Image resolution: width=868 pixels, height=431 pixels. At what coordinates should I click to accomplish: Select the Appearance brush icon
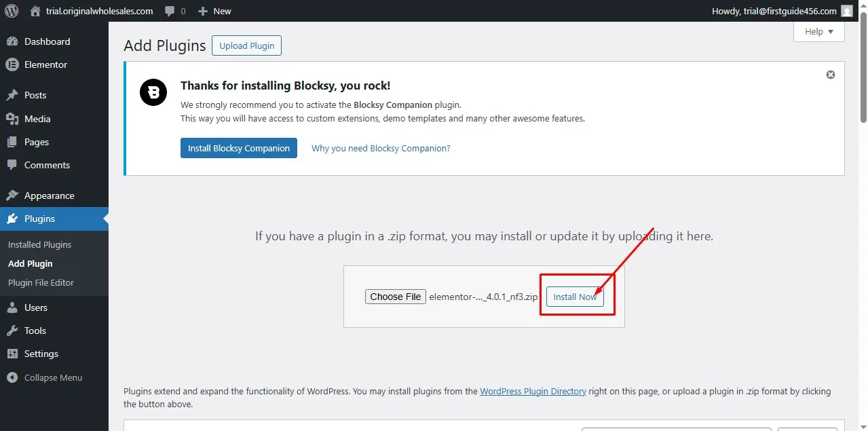pos(14,195)
